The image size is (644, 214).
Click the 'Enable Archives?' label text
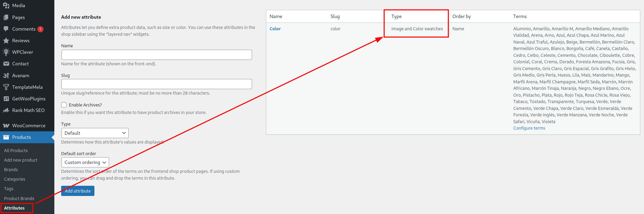click(x=85, y=105)
